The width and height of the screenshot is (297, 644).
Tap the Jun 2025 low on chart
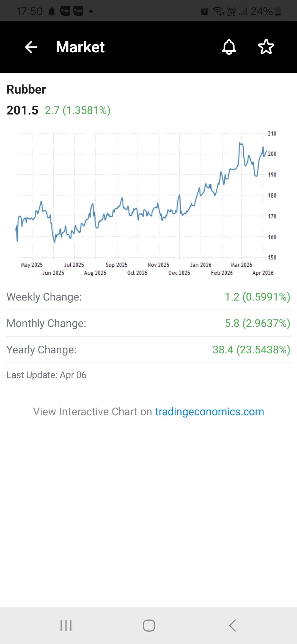tap(54, 241)
